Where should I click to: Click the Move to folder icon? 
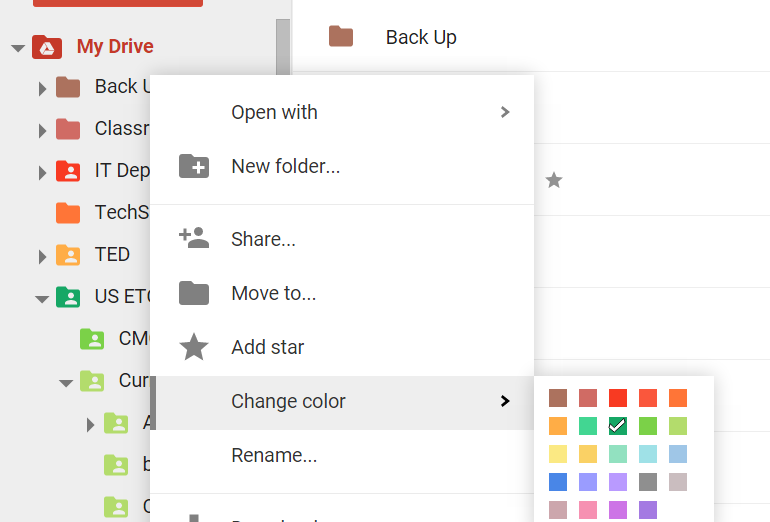[193, 293]
